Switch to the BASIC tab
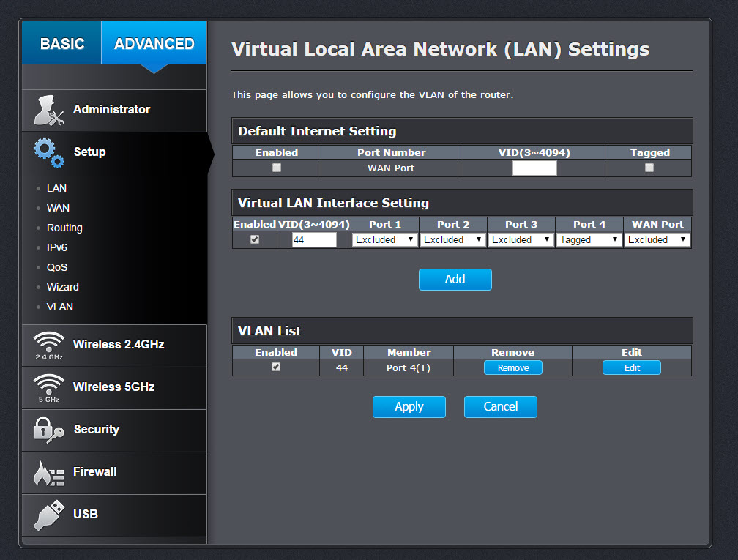Screen dimensions: 738x560 coord(61,43)
